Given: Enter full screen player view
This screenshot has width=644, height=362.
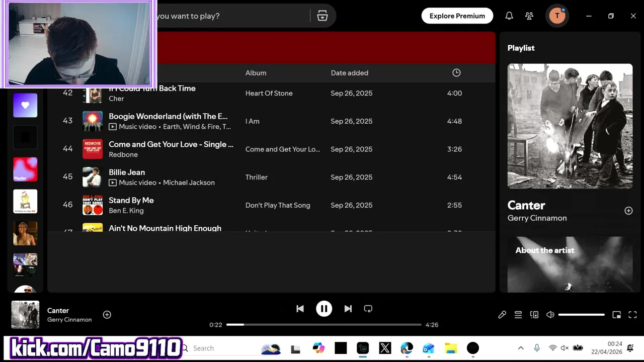Looking at the screenshot, I should [633, 315].
